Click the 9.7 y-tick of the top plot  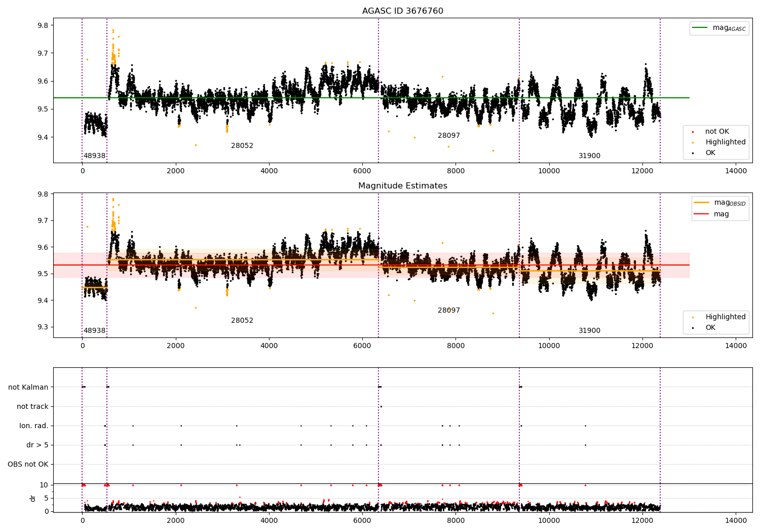(43, 53)
